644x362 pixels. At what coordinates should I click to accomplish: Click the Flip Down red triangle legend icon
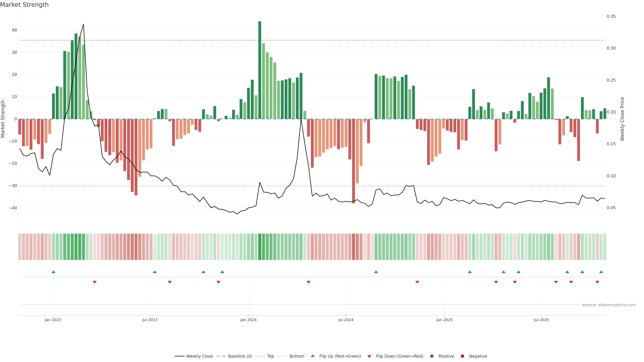369,356
